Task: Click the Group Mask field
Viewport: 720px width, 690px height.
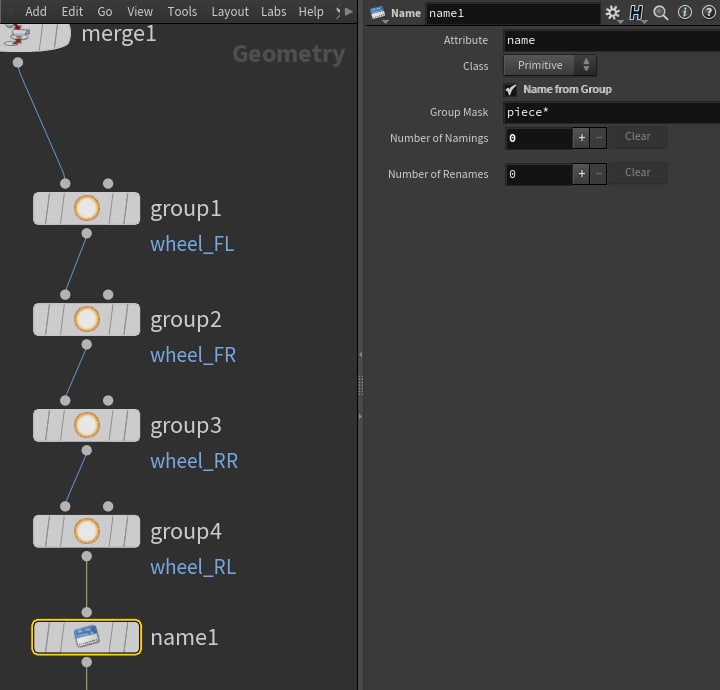Action: 612,112
